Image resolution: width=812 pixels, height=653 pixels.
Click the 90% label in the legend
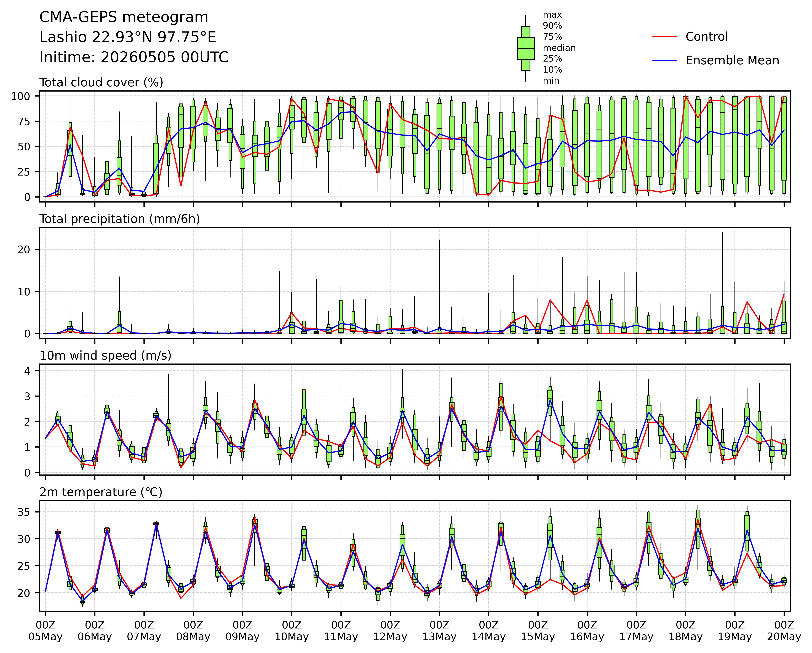coord(552,26)
